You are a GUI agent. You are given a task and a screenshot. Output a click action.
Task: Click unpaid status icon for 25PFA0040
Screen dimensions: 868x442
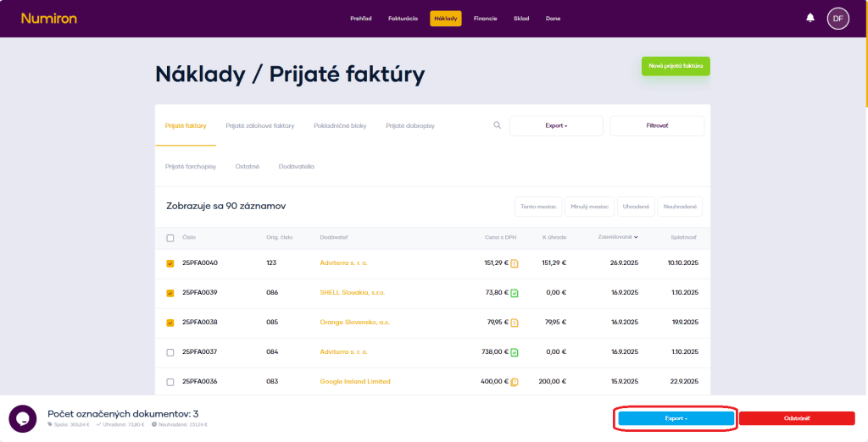tap(515, 263)
